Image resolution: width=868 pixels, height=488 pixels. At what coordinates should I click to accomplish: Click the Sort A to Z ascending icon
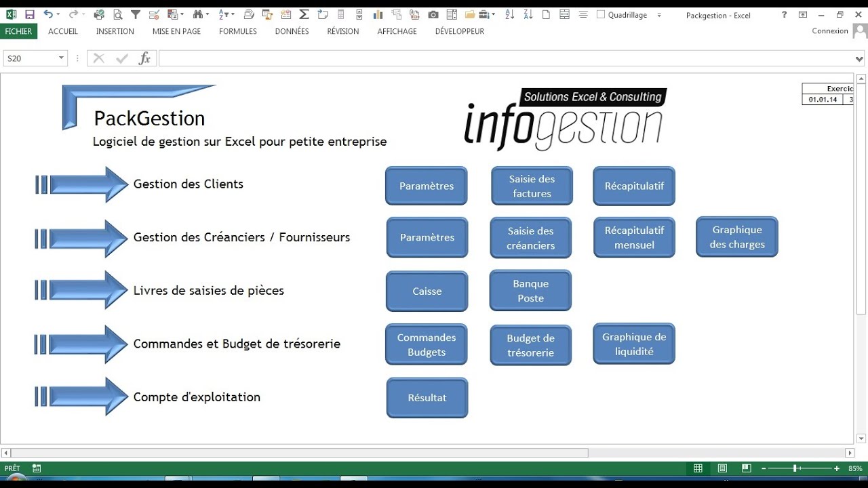tap(510, 15)
